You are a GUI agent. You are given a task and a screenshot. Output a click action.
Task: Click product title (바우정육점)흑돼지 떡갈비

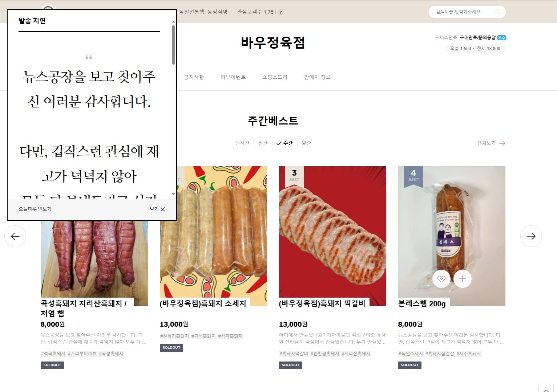(322, 303)
